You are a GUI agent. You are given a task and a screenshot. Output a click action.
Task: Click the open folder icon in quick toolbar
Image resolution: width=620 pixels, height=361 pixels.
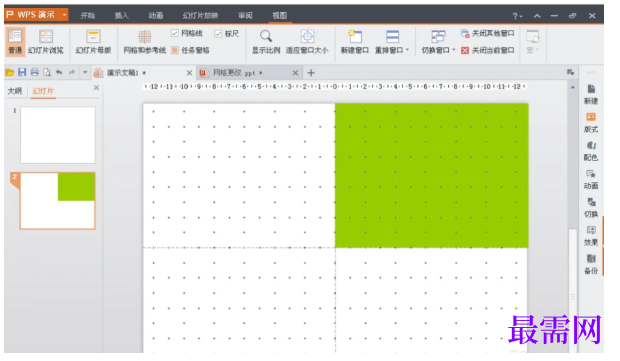click(x=9, y=72)
